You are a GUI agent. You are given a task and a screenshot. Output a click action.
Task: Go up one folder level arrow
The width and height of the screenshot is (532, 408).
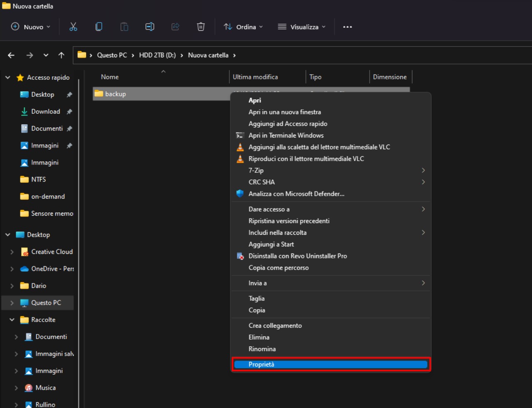tap(62, 55)
